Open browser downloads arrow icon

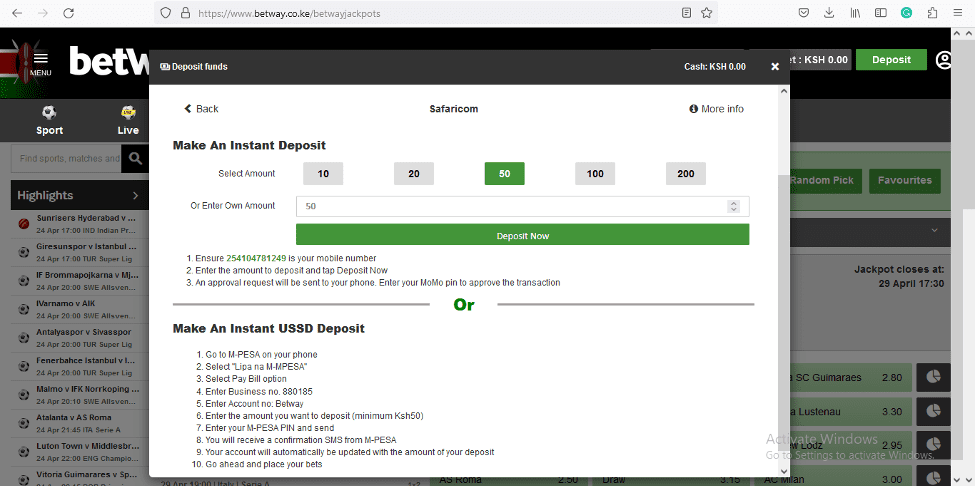(x=829, y=13)
